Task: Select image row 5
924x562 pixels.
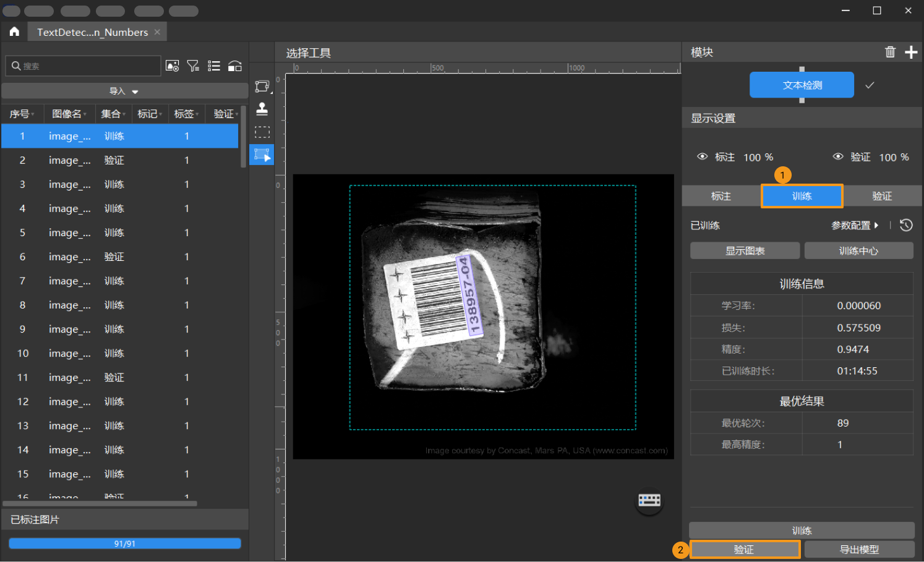Action: (x=120, y=232)
